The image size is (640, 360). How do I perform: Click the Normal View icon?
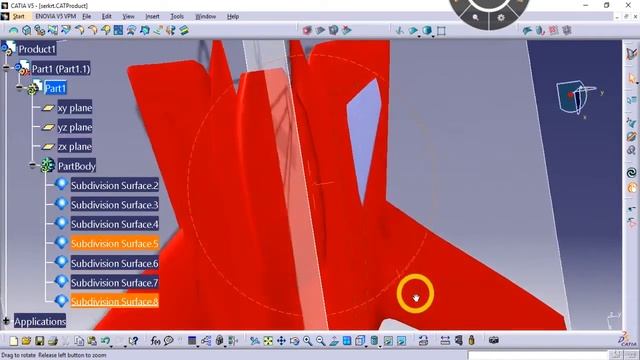point(334,341)
